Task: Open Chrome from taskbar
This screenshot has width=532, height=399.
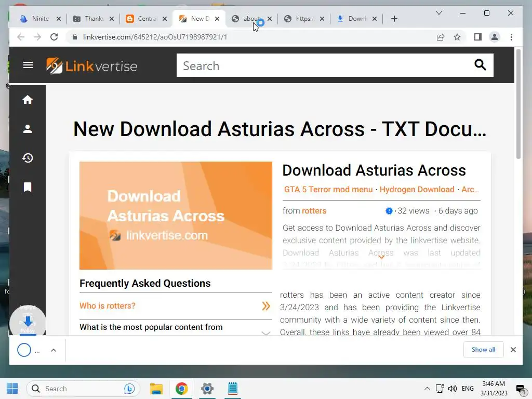Action: [181, 389]
